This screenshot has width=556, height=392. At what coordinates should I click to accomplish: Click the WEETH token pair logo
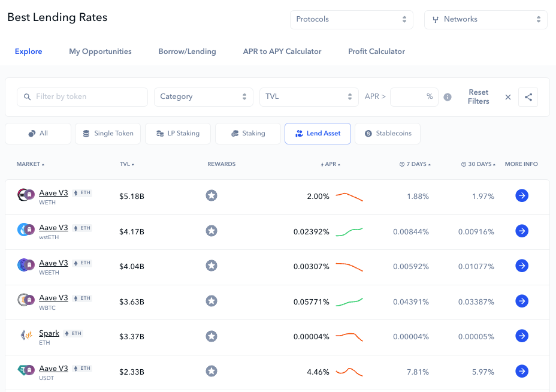pos(26,265)
